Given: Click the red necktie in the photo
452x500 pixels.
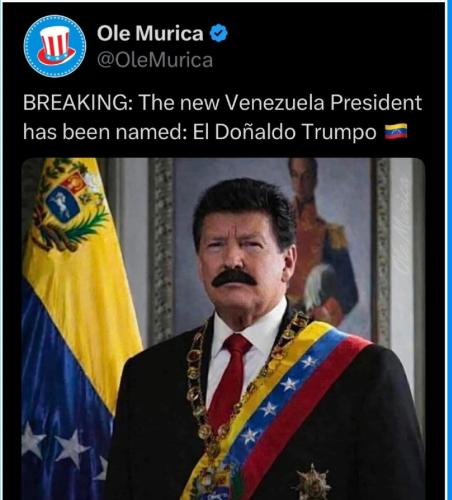Looking at the screenshot, I should point(231,377).
